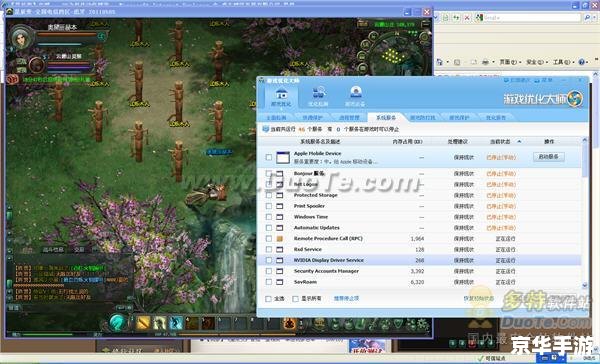Tick the Windows Time checkbox
Image resolution: width=600 pixels, height=364 pixels.
[x=269, y=217]
